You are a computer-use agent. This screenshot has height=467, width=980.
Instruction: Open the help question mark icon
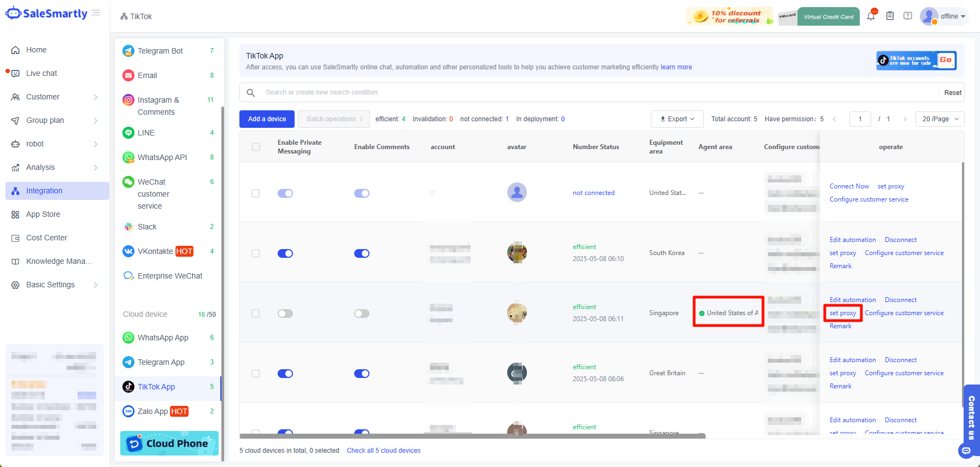tap(908, 16)
